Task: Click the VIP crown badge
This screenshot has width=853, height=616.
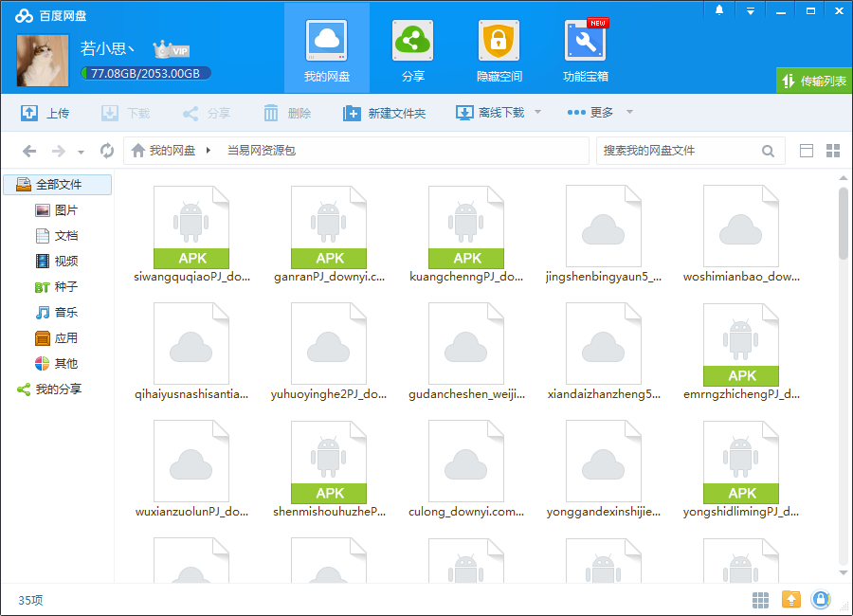Action: 172,49
